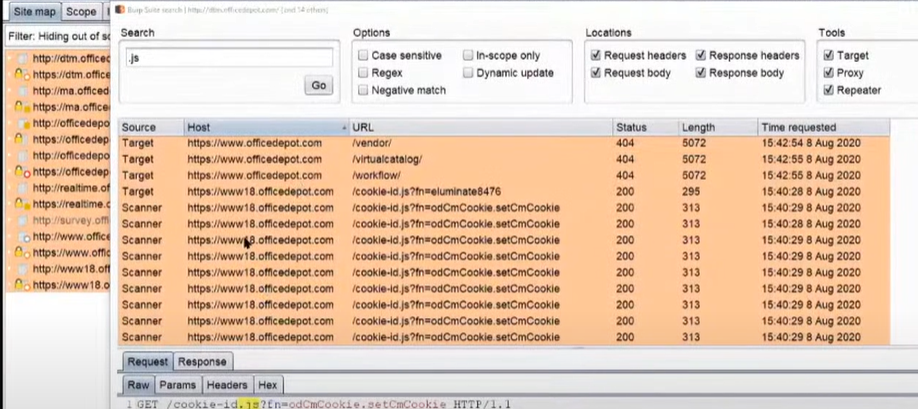The width and height of the screenshot is (918, 409).
Task: Uncheck the Response headers location
Action: coord(701,56)
